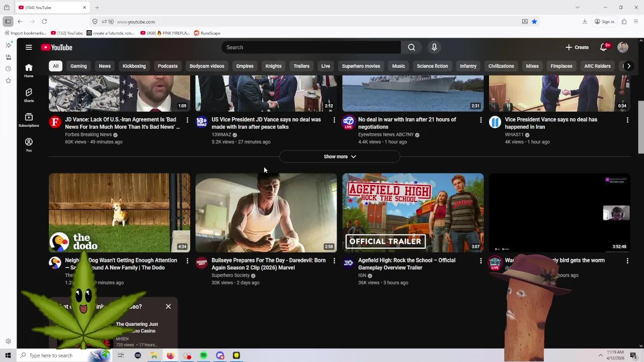Open the Bullseye Daredevil video thumbnail

[266, 213]
